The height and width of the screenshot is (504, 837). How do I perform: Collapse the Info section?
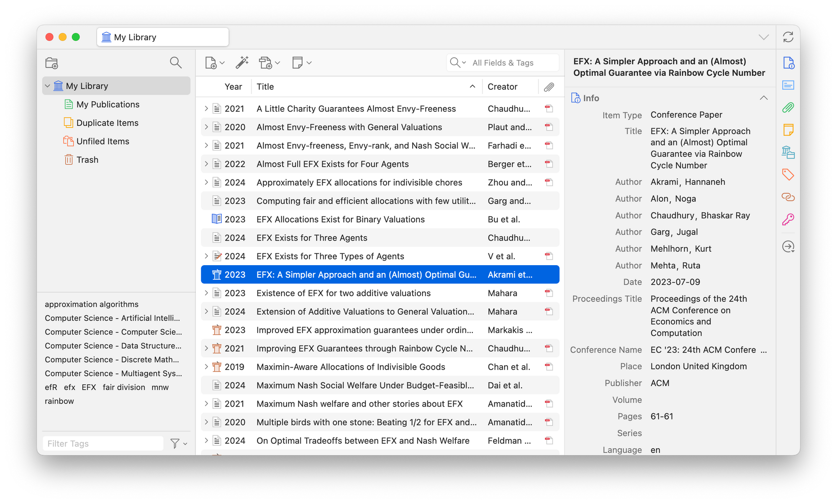(x=764, y=98)
